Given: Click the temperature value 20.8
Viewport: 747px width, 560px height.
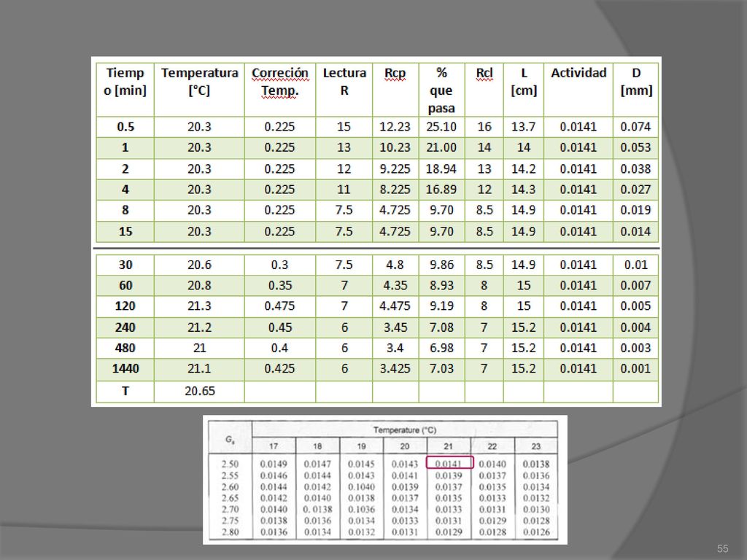Looking at the screenshot, I should [x=199, y=285].
